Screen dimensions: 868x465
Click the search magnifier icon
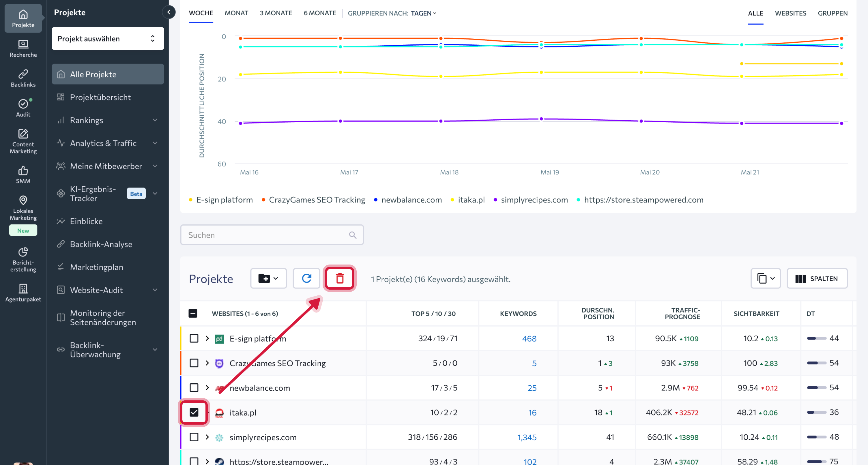pos(352,235)
